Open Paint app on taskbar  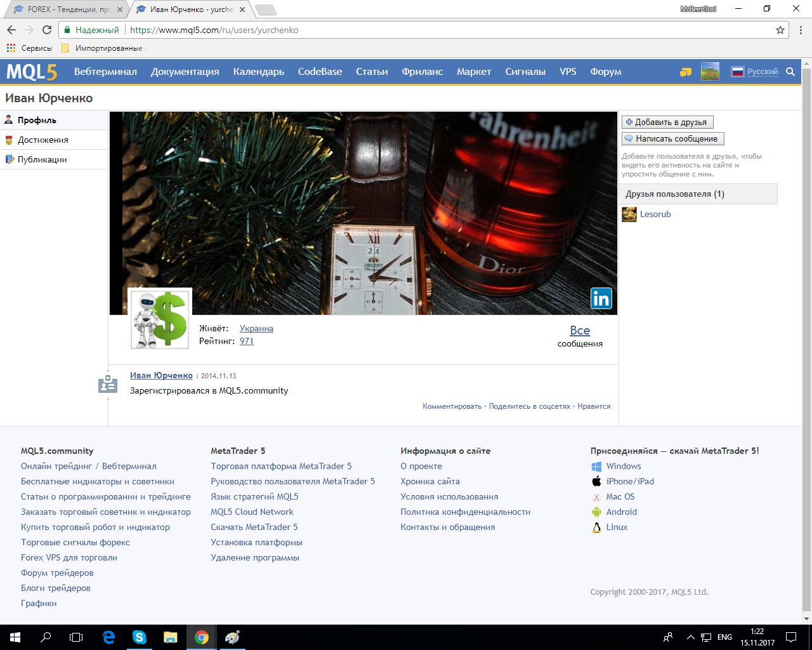coord(232,637)
